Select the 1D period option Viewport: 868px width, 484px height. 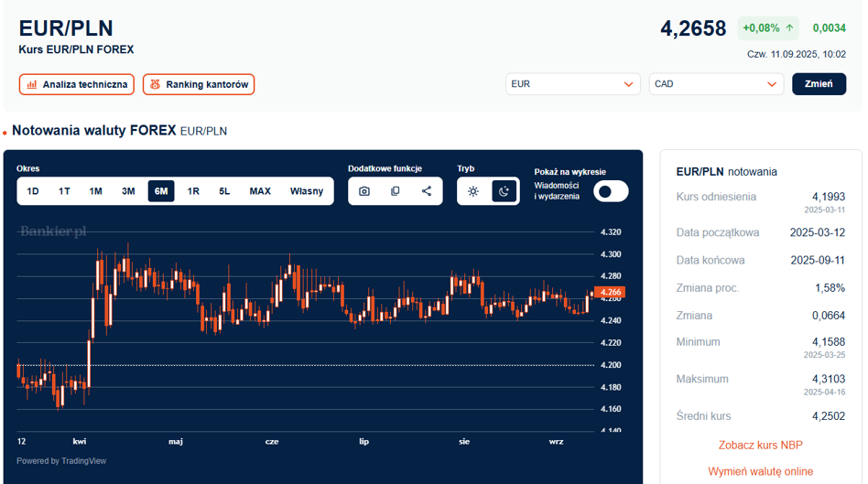33,191
